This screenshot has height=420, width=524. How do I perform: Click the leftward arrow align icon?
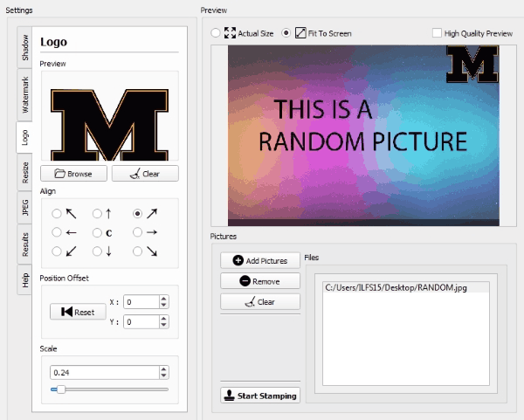pos(72,232)
